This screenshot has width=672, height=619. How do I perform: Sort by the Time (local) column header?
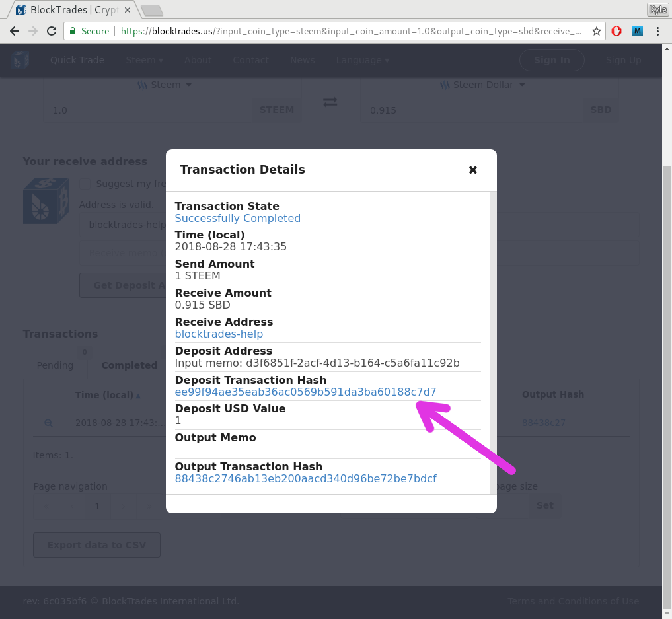pyautogui.click(x=108, y=395)
